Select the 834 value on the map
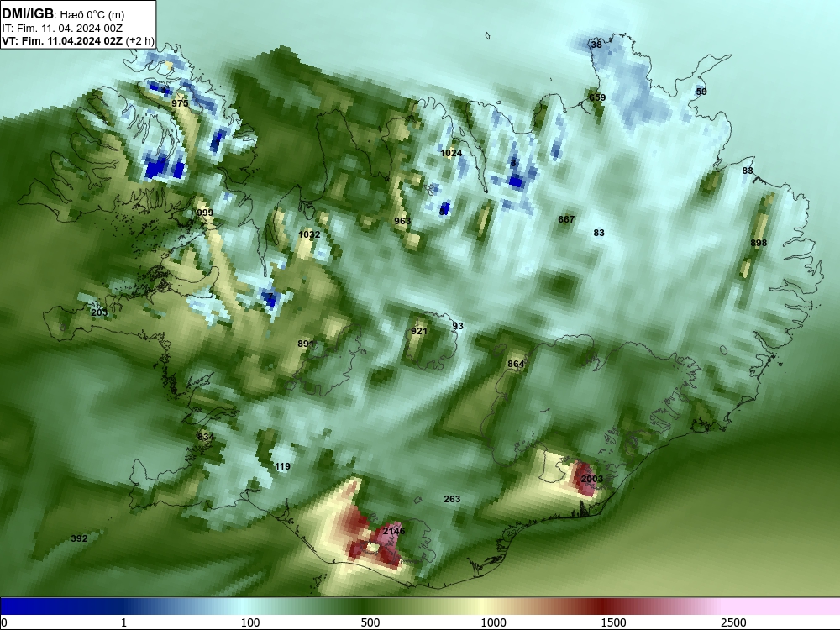The image size is (840, 630). [x=206, y=437]
